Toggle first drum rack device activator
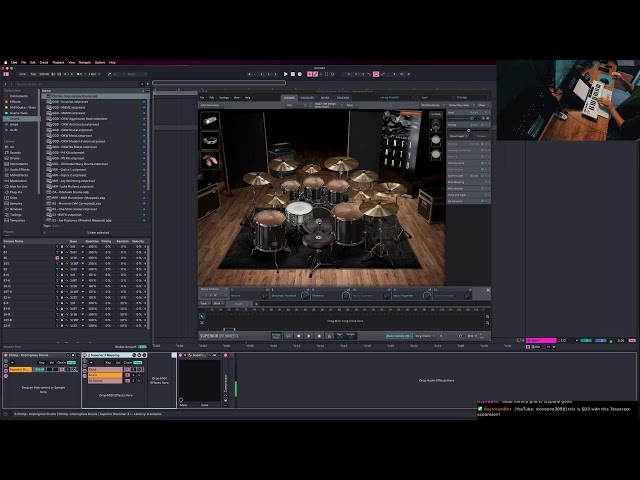The height and width of the screenshot is (480, 640). [5, 355]
